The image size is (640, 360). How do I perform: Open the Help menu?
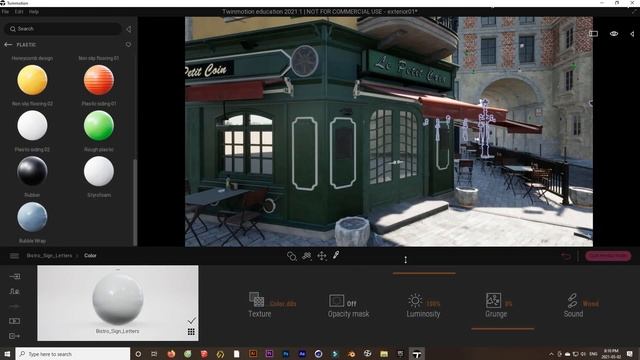coord(34,12)
